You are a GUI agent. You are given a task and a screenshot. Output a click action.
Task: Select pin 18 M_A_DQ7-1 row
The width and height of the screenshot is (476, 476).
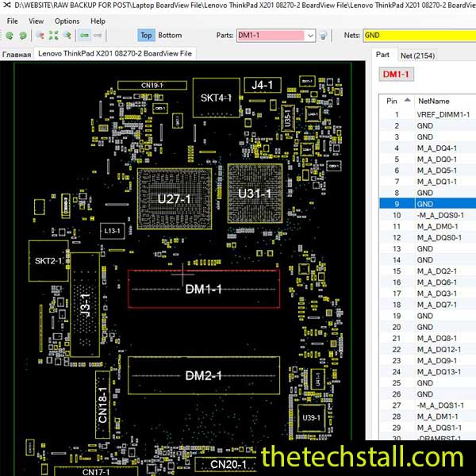pyautogui.click(x=428, y=305)
